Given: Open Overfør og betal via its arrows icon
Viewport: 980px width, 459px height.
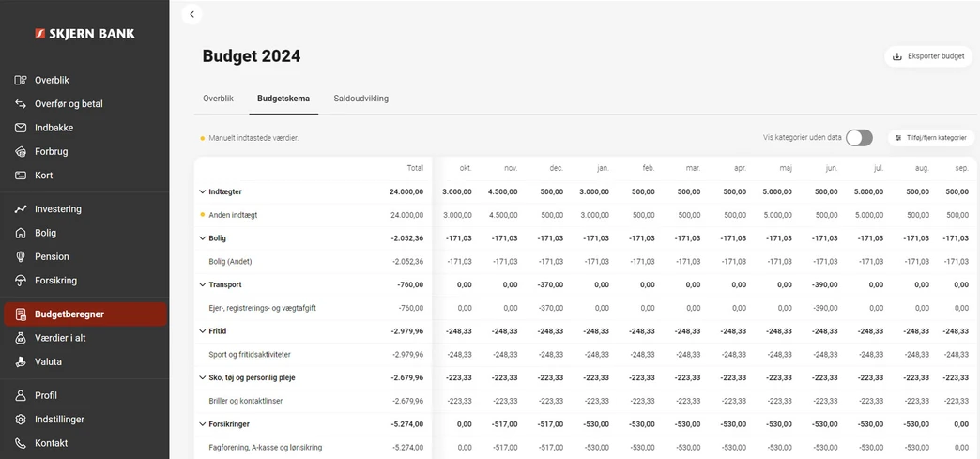Looking at the screenshot, I should [x=21, y=104].
